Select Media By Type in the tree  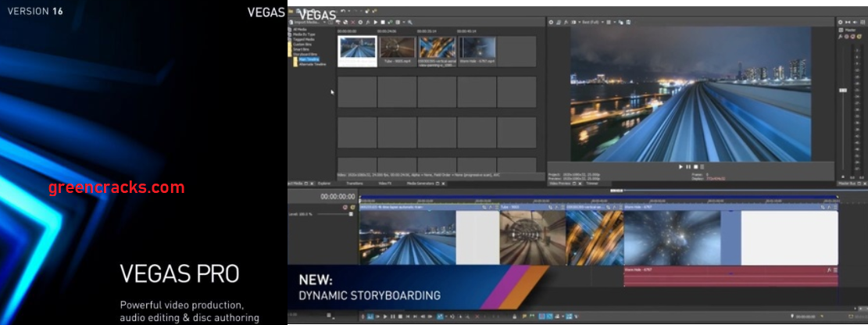coord(304,34)
